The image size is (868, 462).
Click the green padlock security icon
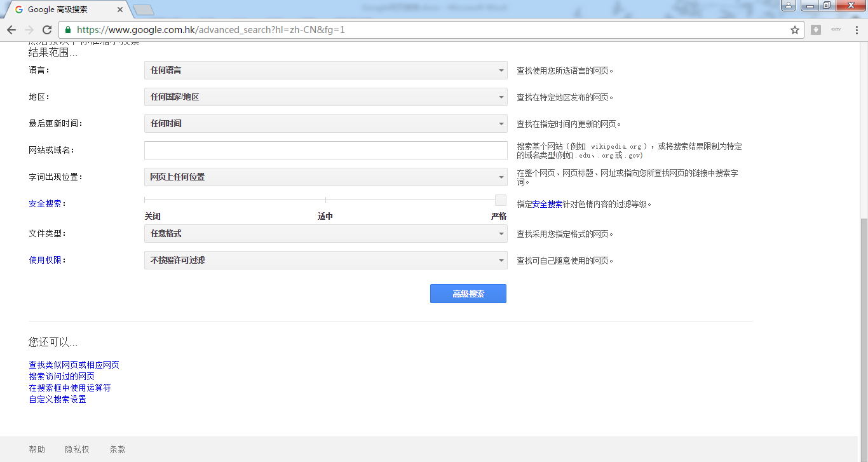pos(69,30)
